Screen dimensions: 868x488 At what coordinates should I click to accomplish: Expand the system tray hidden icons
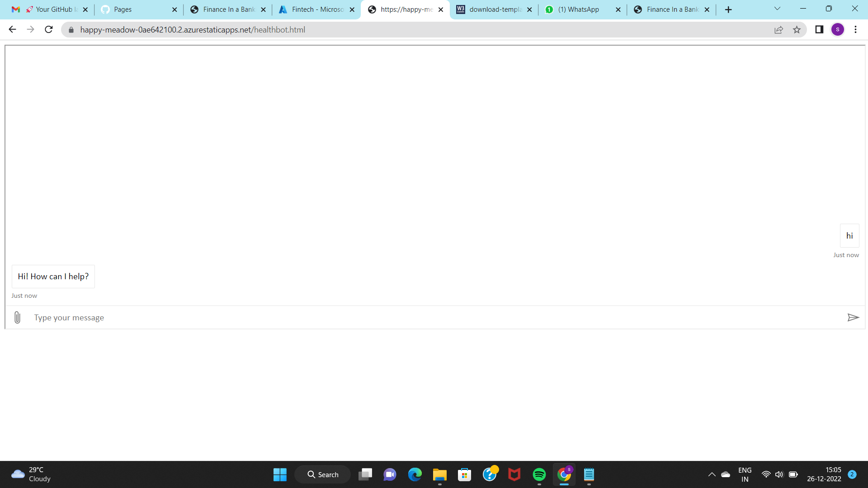pos(712,474)
